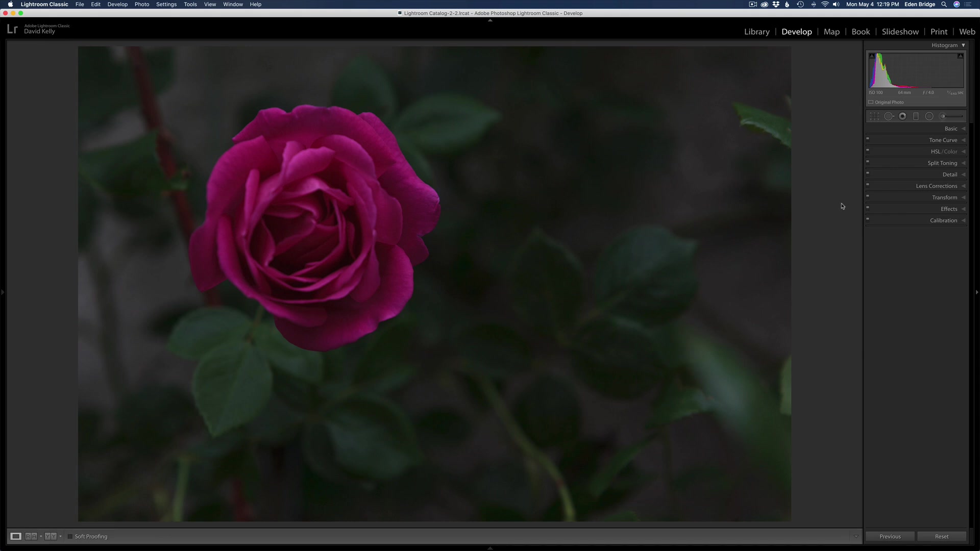Switch to Before and After view
The width and height of the screenshot is (980, 551).
pyautogui.click(x=50, y=536)
